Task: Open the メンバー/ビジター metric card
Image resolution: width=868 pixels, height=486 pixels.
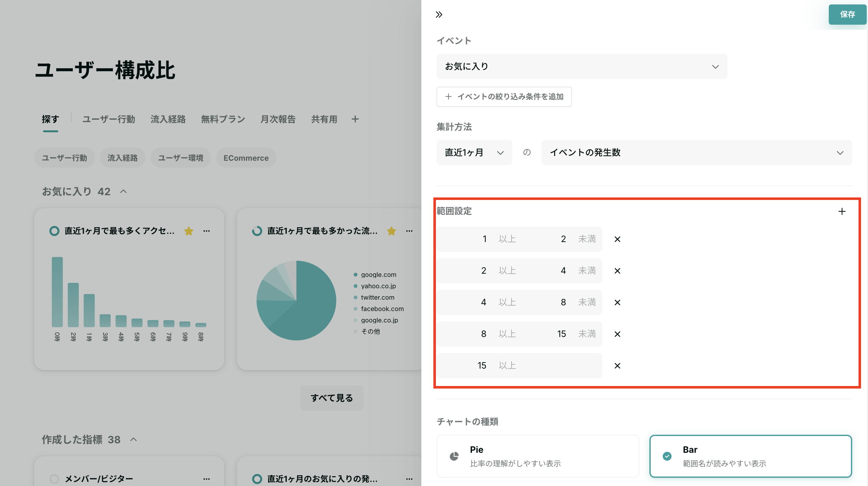Action: pos(129,471)
